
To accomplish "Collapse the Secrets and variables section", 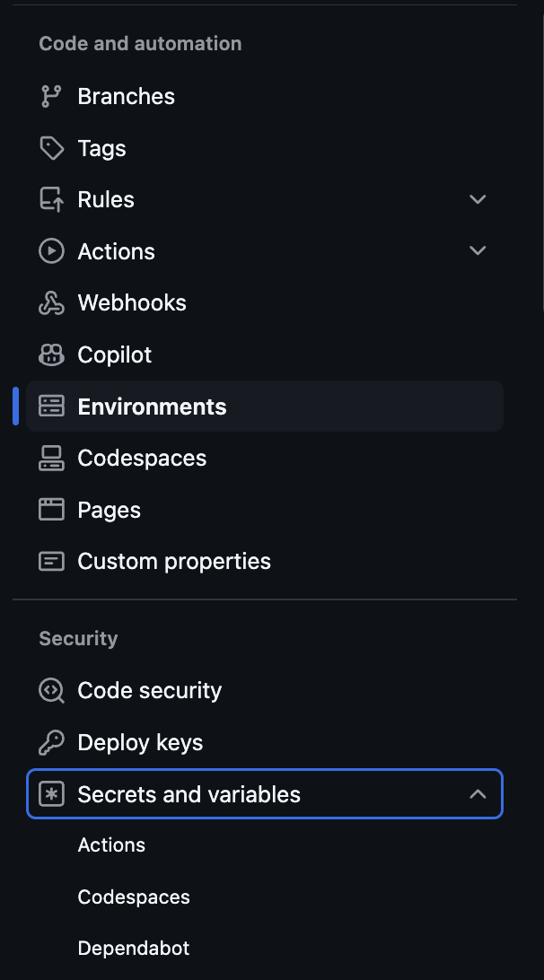I will (478, 794).
